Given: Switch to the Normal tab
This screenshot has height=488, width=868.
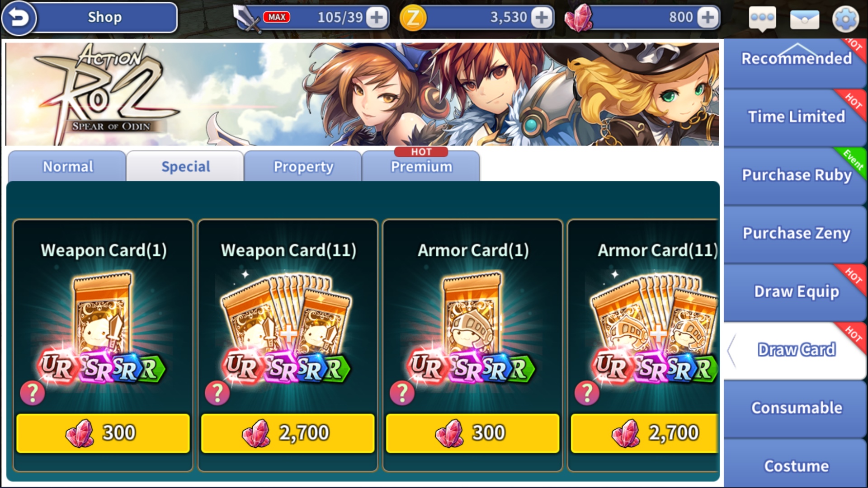Looking at the screenshot, I should tap(67, 166).
